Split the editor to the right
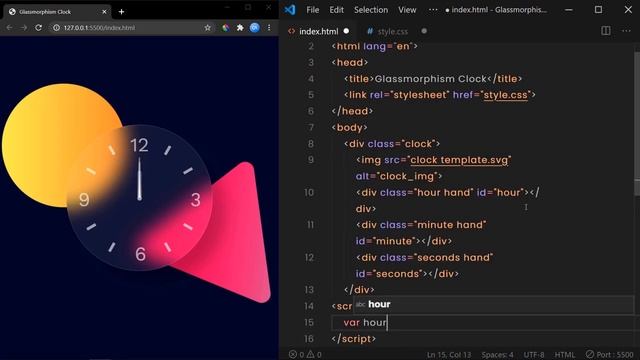Viewport: 640px width, 360px height. point(606,31)
